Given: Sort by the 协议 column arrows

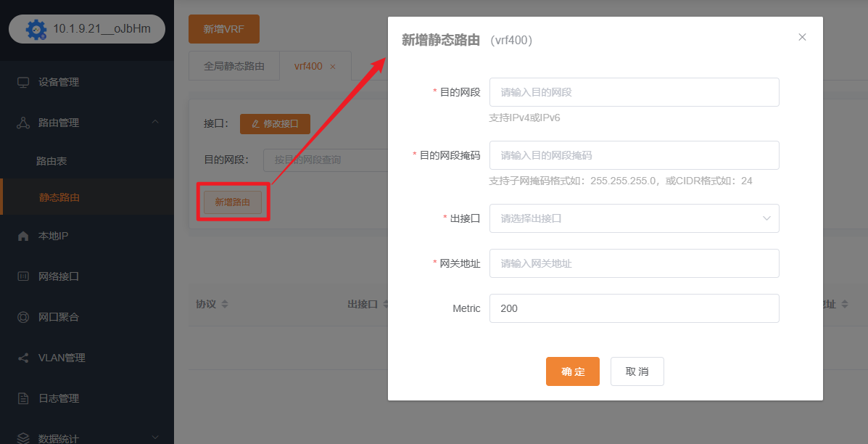Looking at the screenshot, I should tap(225, 305).
